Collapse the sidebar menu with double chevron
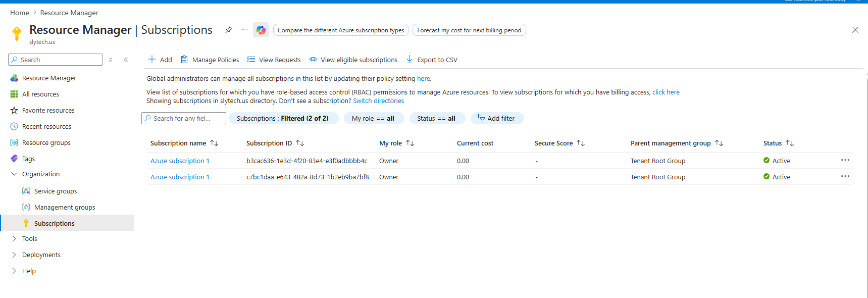Image resolution: width=868 pixels, height=298 pixels. point(126,60)
